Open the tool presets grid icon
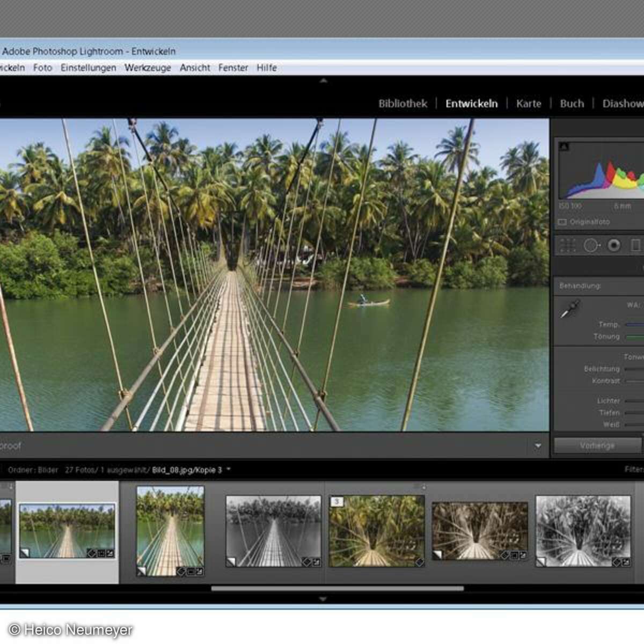 click(567, 245)
